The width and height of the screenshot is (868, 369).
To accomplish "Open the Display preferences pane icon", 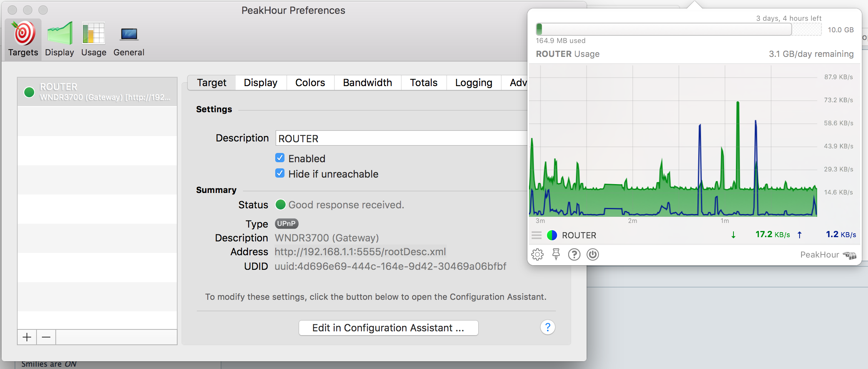I will click(59, 33).
